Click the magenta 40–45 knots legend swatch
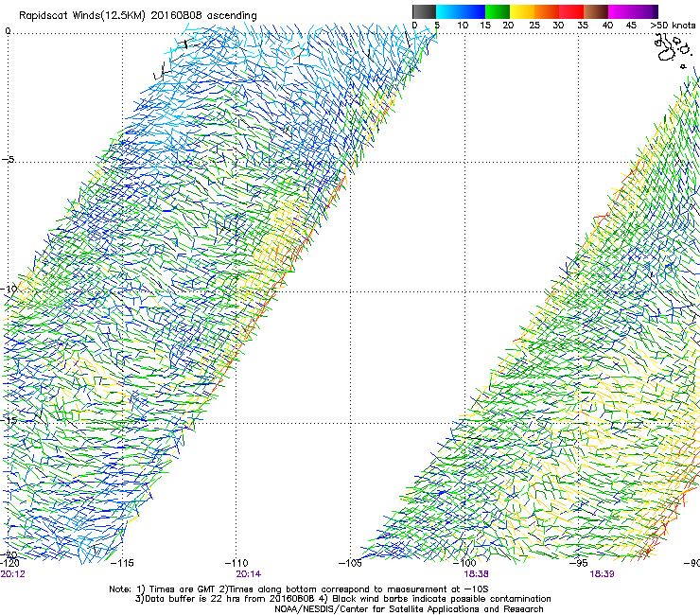Image resolution: width=700 pixels, height=615 pixels. point(621,11)
